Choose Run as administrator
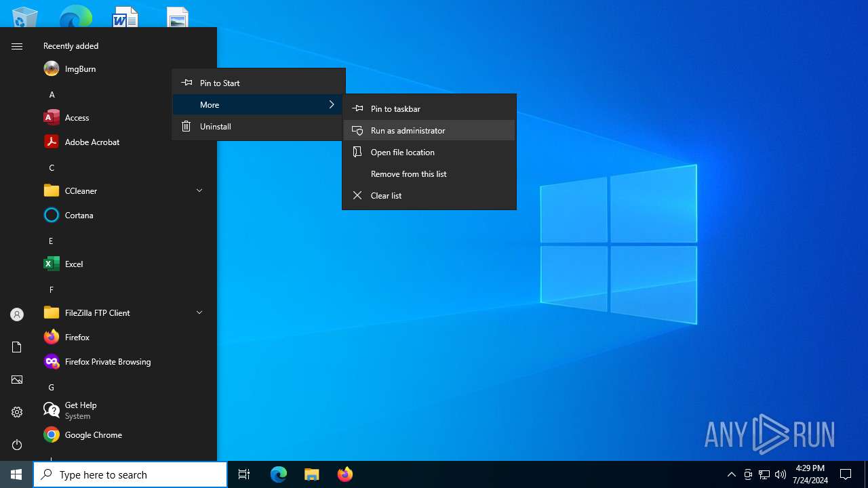Screen dimensions: 868x488 [429, 130]
